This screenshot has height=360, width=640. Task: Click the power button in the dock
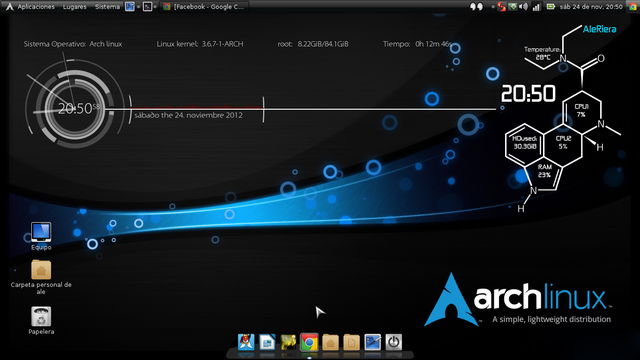tap(393, 342)
